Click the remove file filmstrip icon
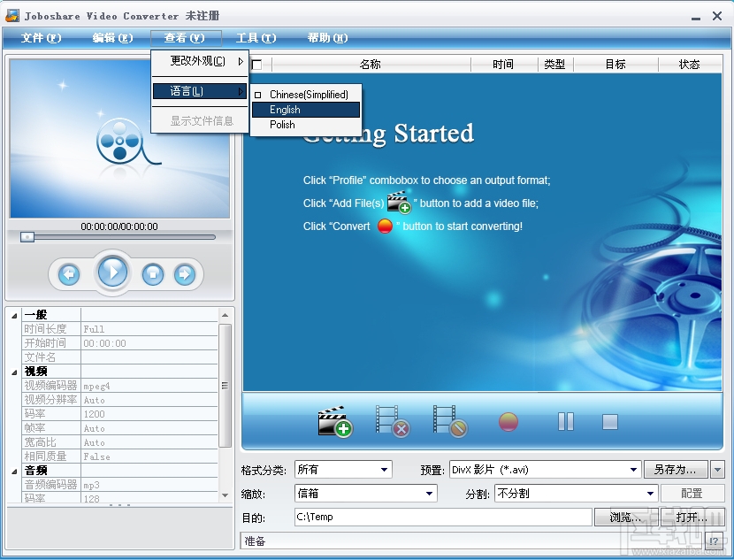 [x=392, y=422]
